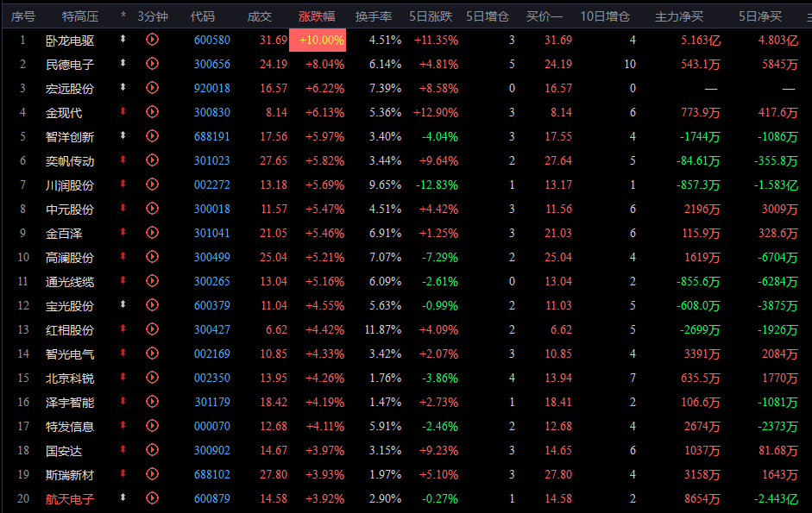Viewport: 812px width, 513px height.
Task: Click the 3-minute play icon for 卧龙电驱
Action: pos(152,40)
